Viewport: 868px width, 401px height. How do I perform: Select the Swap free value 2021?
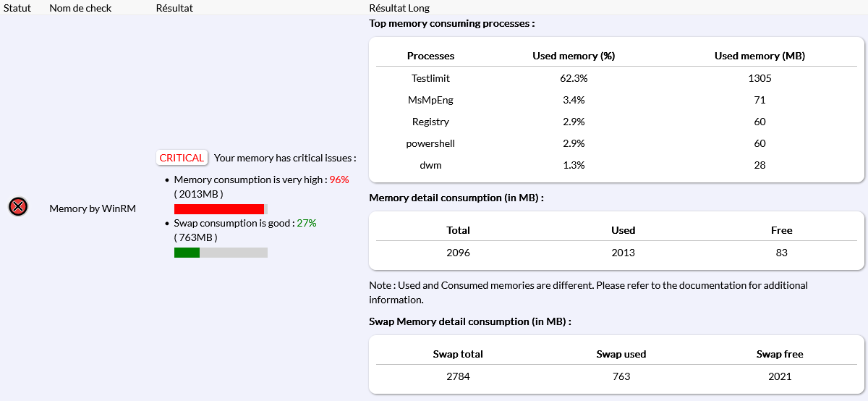tap(780, 376)
